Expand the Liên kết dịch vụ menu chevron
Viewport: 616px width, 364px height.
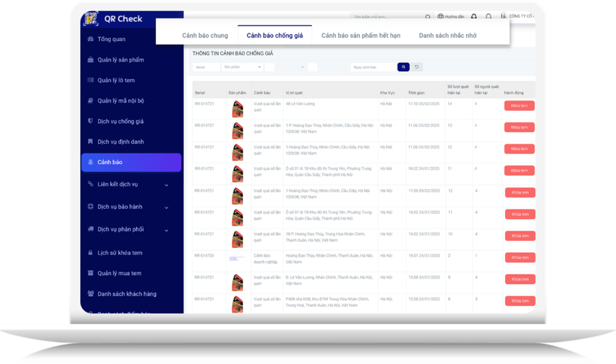[x=166, y=185]
